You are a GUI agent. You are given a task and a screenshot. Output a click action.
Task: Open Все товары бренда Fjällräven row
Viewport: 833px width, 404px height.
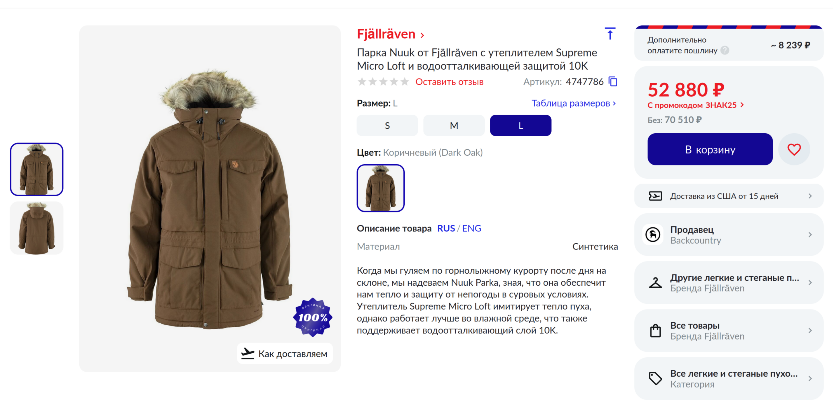pyautogui.click(x=729, y=331)
